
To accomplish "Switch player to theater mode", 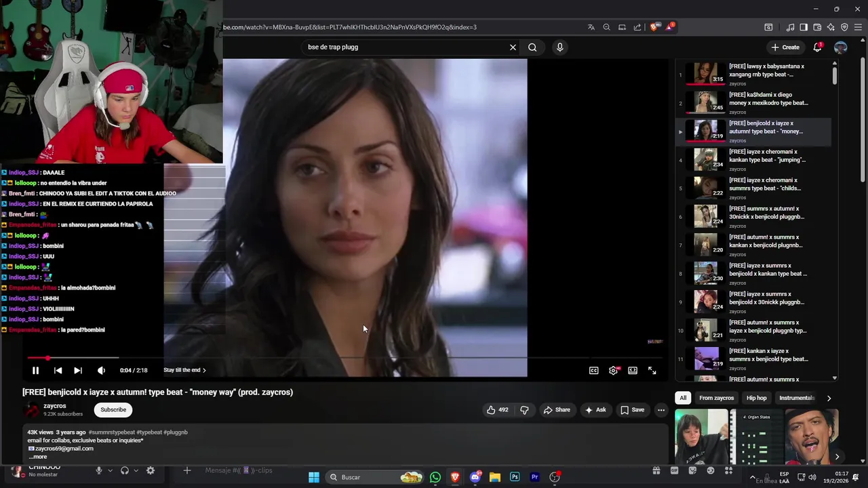I will [x=633, y=370].
